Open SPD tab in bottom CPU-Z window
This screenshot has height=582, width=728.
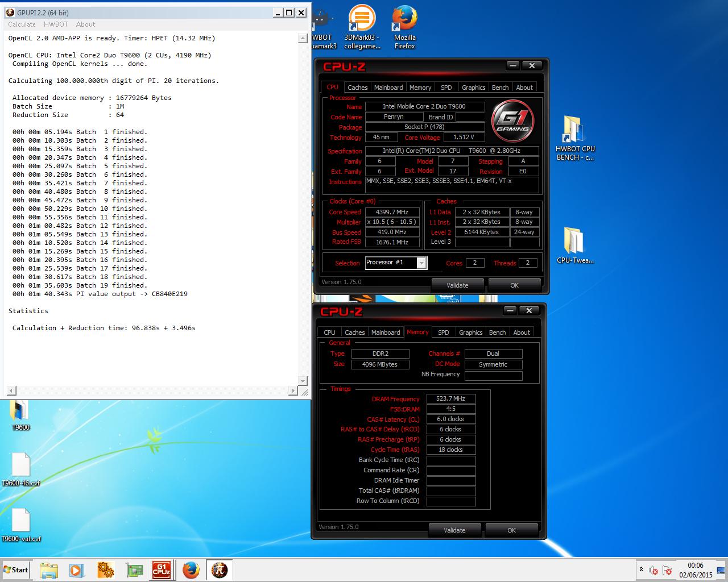pos(444,332)
